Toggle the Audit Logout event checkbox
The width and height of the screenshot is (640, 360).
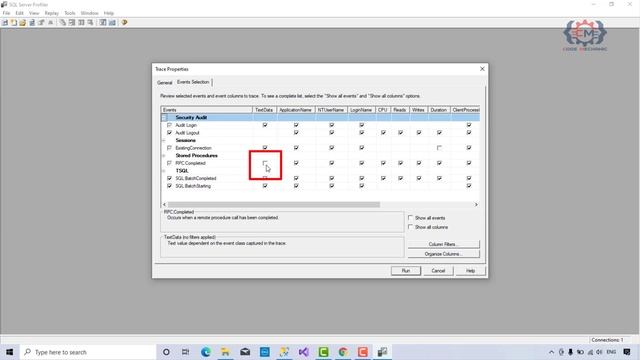click(x=169, y=133)
